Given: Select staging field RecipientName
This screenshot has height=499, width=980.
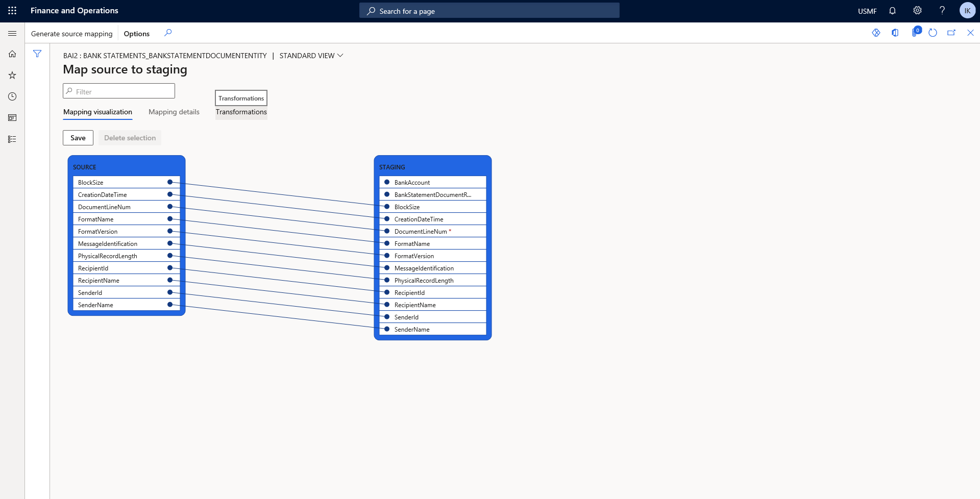Looking at the screenshot, I should click(x=433, y=305).
